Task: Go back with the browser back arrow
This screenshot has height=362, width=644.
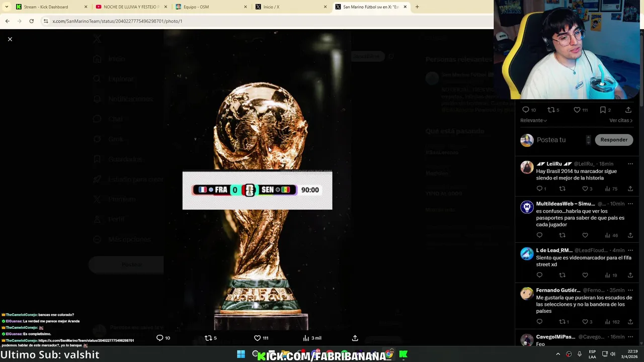Action: 7,21
